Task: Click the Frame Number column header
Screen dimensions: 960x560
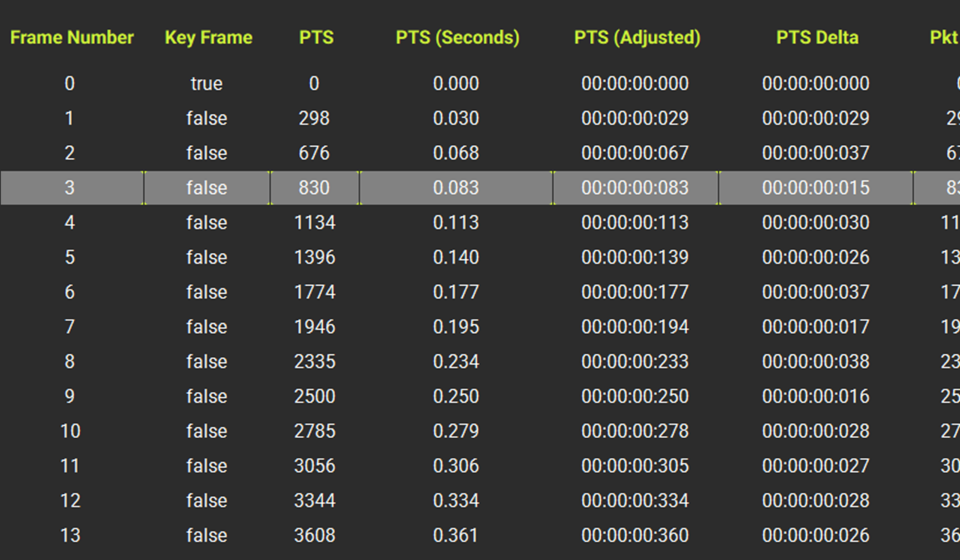Action: 72,37
